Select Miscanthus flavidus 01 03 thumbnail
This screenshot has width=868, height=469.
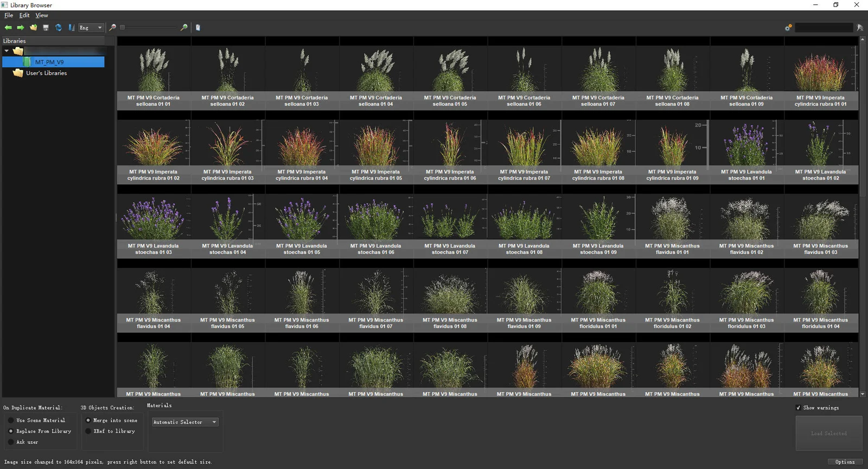pyautogui.click(x=821, y=222)
